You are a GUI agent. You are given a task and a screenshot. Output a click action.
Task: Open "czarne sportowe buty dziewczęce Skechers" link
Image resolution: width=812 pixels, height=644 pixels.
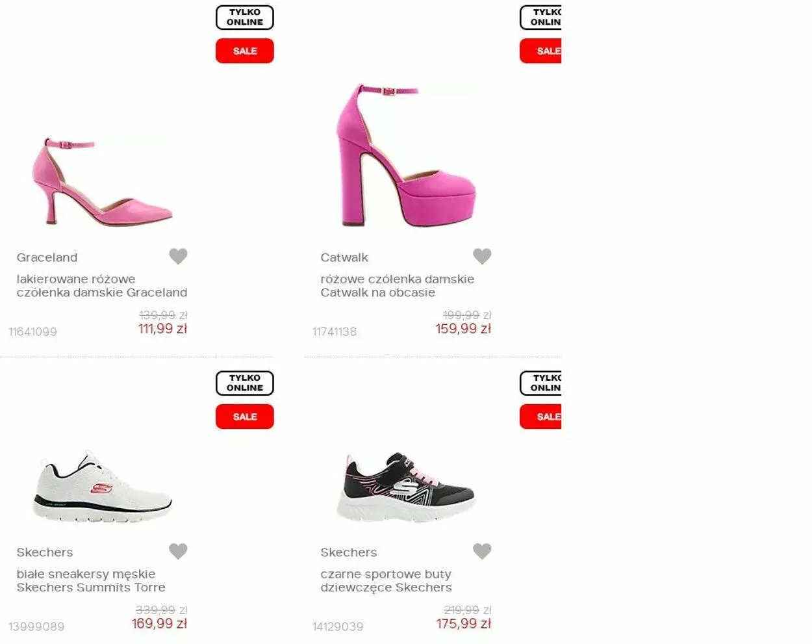pos(386,581)
